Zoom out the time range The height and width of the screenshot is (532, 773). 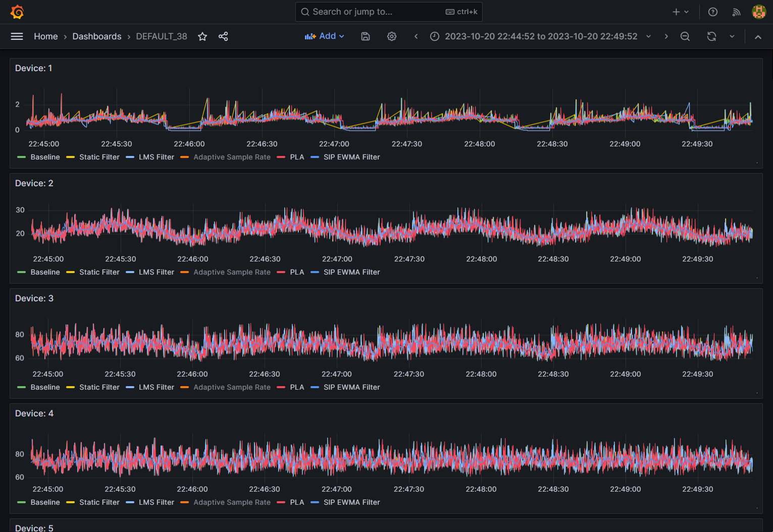coord(685,36)
